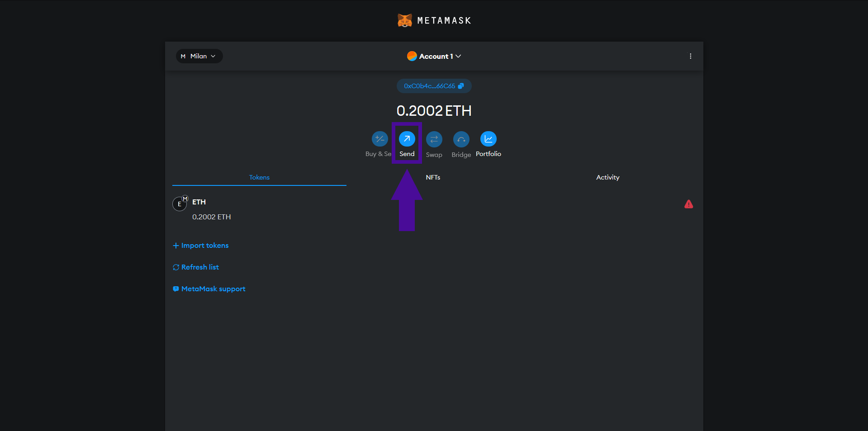Viewport: 868px width, 431px height.
Task: Open the Bridge icon
Action: point(461,139)
